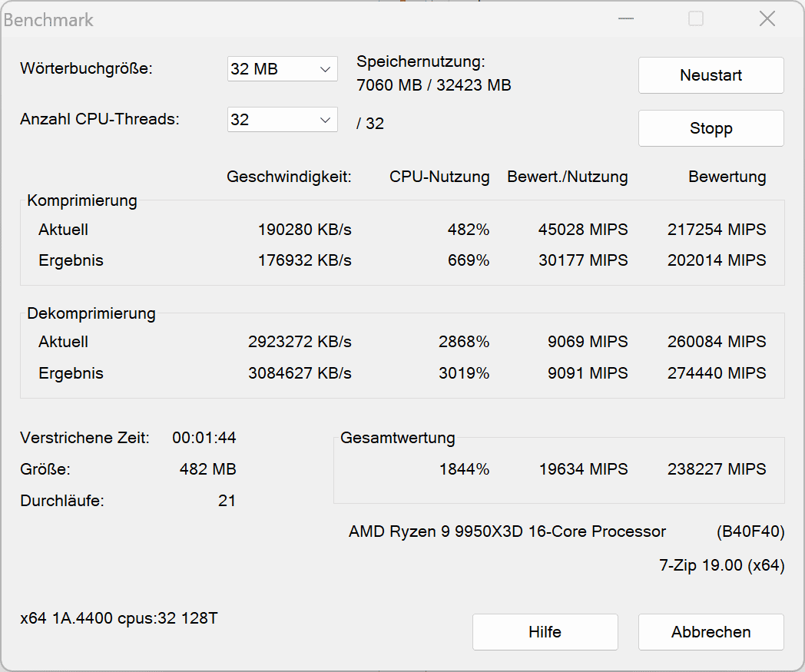This screenshot has height=672, width=805.
Task: Cancel with the Abbrechen button
Action: pos(711,632)
